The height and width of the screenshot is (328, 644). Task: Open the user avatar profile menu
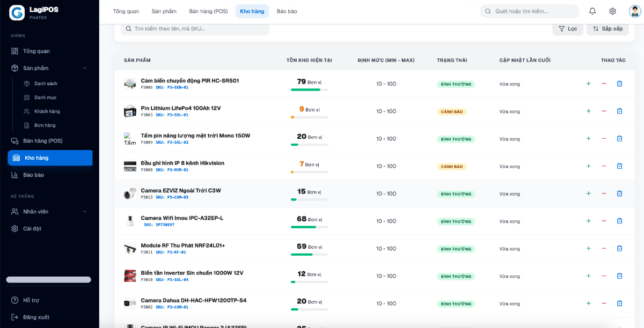point(635,11)
